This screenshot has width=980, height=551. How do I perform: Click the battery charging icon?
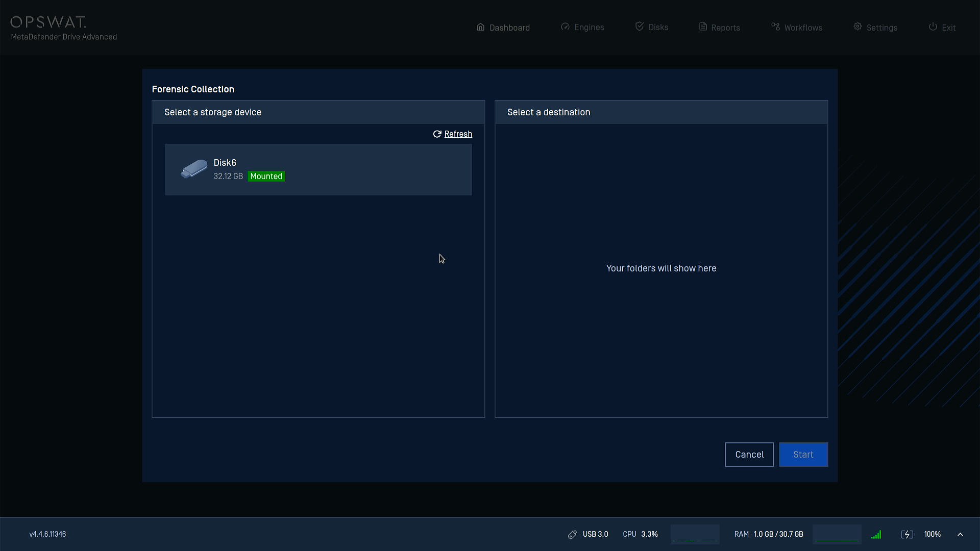tap(907, 535)
